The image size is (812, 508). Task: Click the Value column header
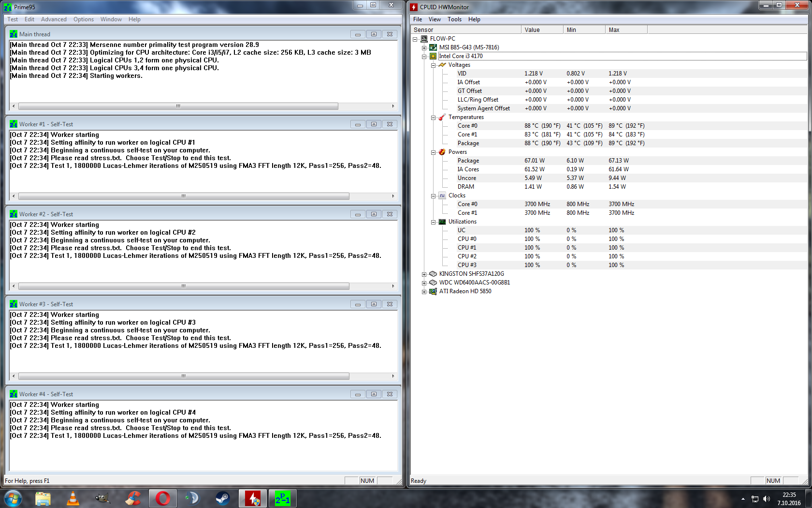click(542, 30)
